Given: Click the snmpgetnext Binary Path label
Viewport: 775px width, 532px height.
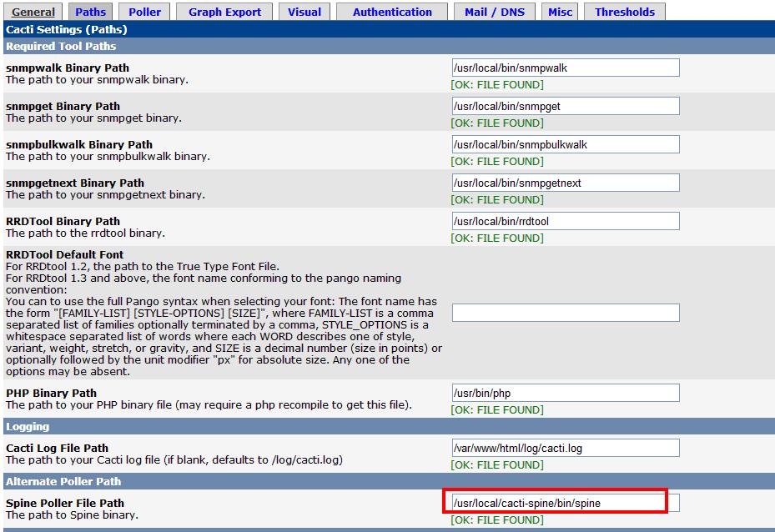Looking at the screenshot, I should pyautogui.click(x=74, y=183).
